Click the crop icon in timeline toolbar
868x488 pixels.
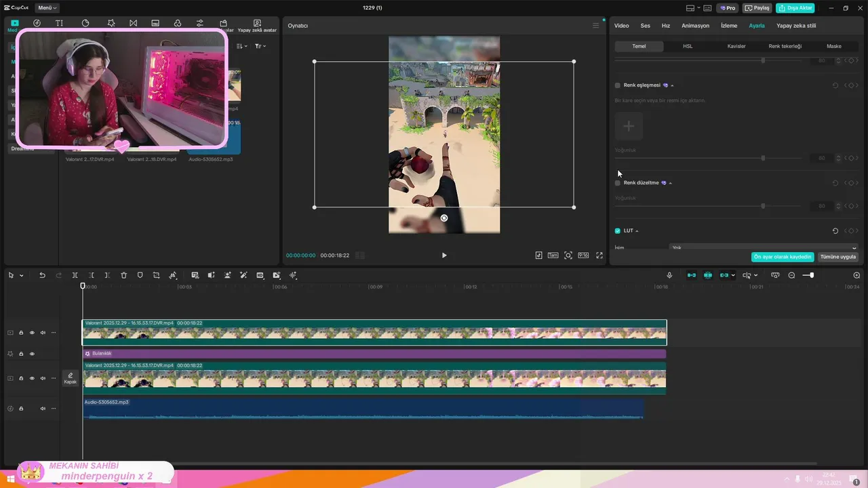(x=156, y=275)
